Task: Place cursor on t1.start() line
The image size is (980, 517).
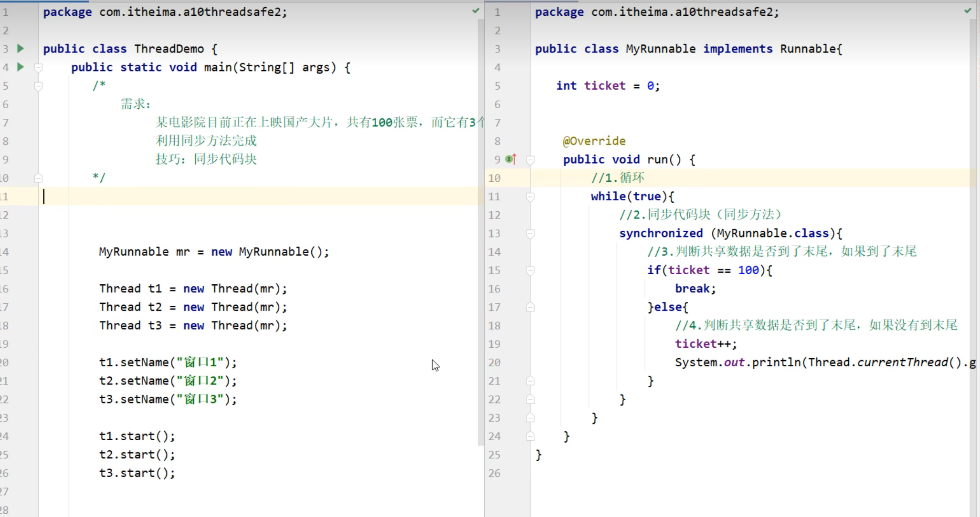Action: pyautogui.click(x=137, y=436)
